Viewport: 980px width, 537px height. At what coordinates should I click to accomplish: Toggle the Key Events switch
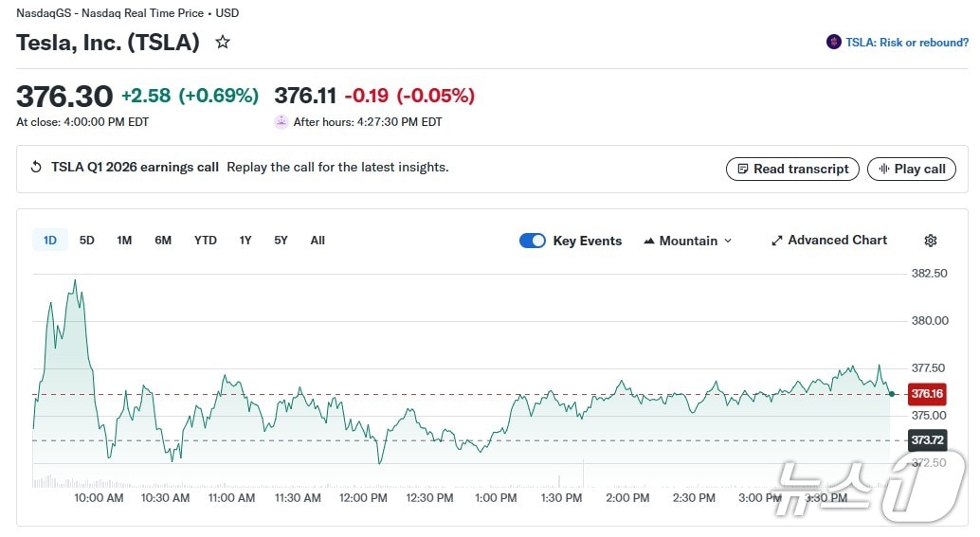tap(533, 241)
